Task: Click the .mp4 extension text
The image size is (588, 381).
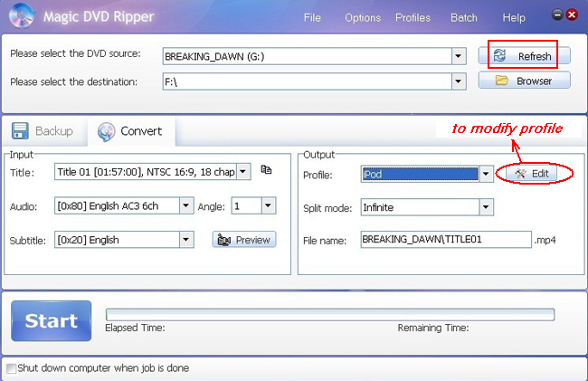Action: tap(545, 240)
